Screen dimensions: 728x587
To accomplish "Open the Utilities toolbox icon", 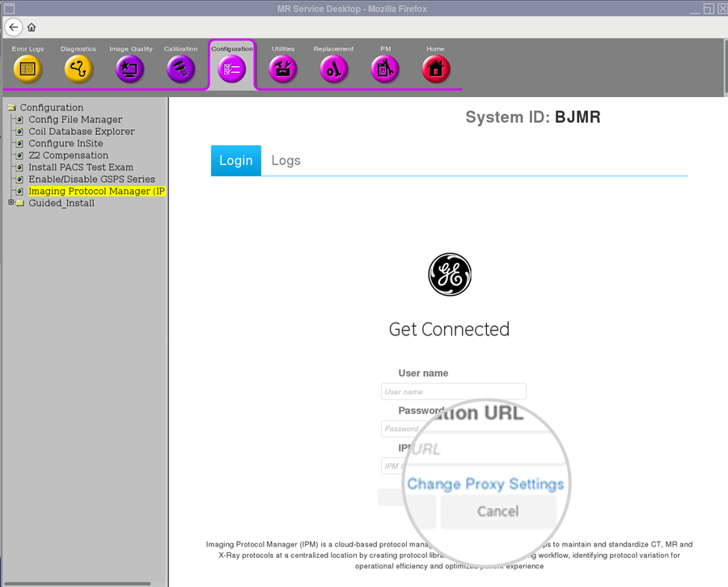I will (282, 69).
